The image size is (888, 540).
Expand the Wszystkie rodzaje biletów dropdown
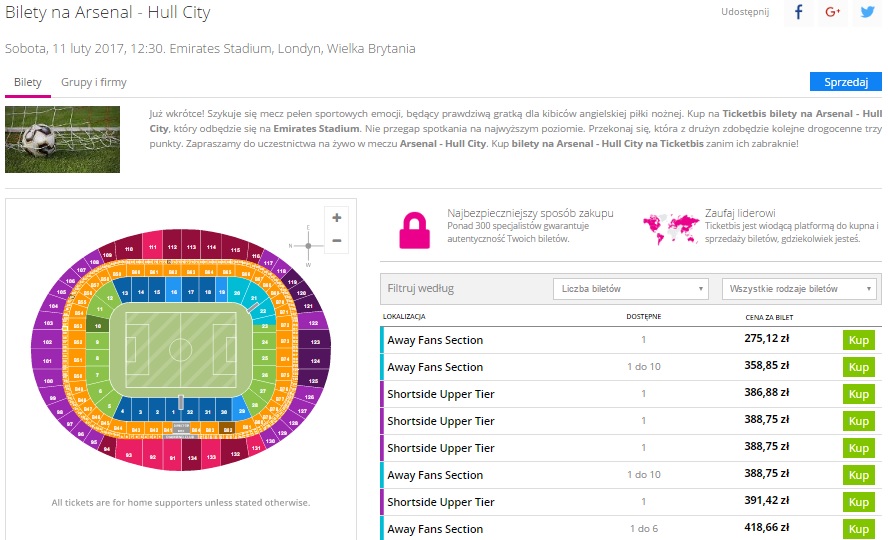tap(799, 289)
